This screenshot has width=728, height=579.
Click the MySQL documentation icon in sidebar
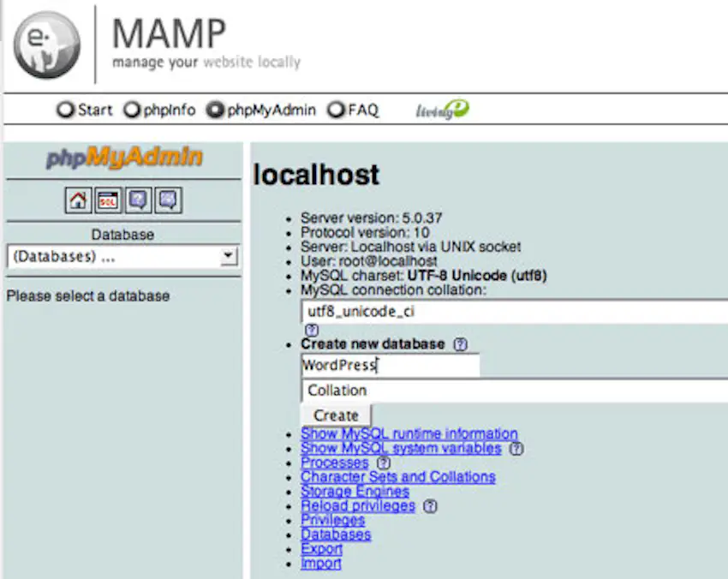point(169,201)
